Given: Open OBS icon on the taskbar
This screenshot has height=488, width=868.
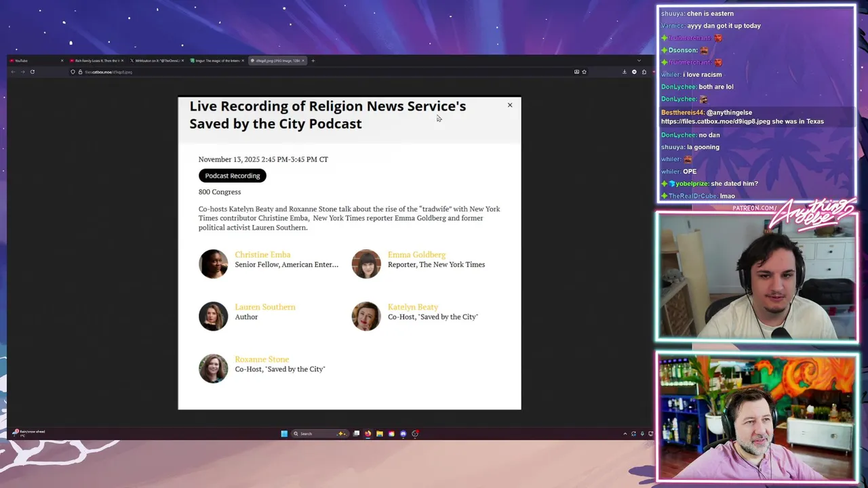Looking at the screenshot, I should pos(415,434).
